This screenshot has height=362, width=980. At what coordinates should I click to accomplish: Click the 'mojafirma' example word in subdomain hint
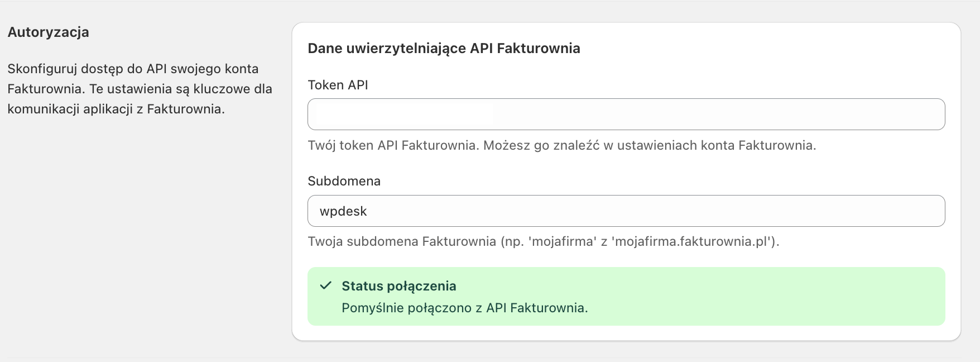click(563, 241)
